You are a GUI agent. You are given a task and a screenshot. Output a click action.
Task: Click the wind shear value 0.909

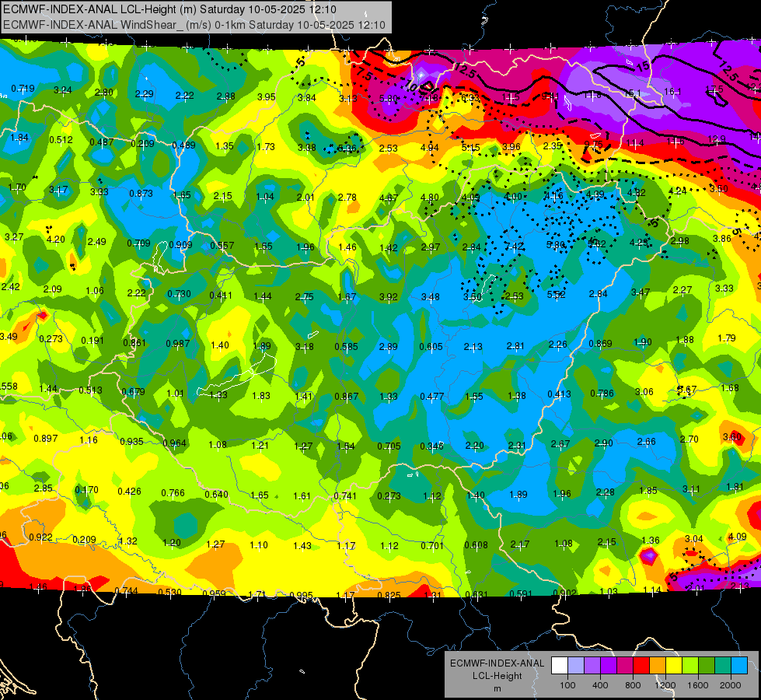(180, 244)
